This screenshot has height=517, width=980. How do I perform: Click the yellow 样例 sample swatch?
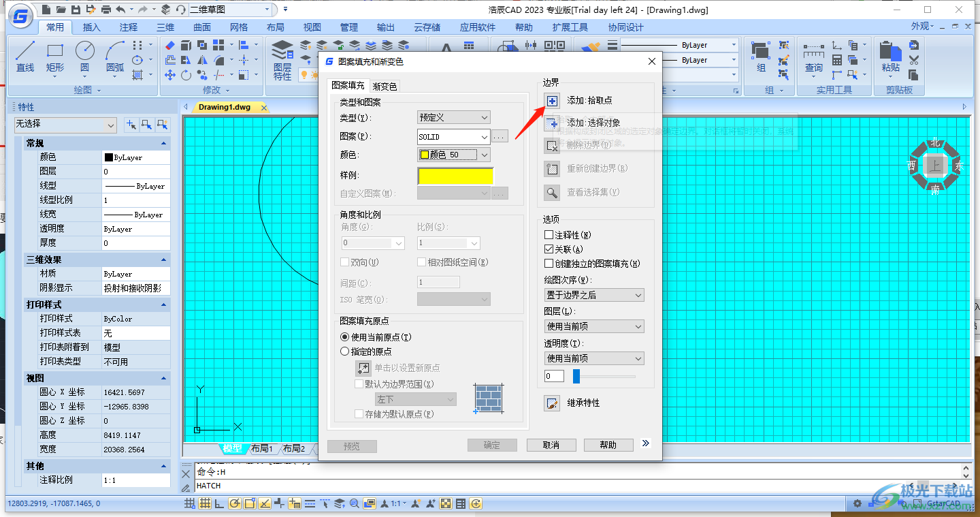point(455,176)
